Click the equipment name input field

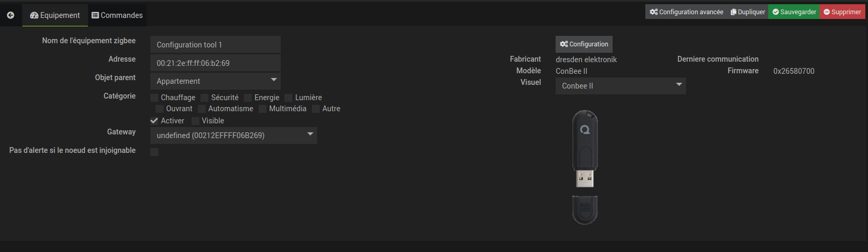pos(215,45)
